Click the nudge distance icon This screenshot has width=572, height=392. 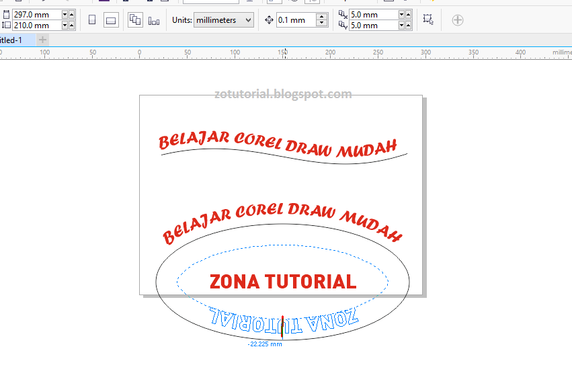point(270,19)
